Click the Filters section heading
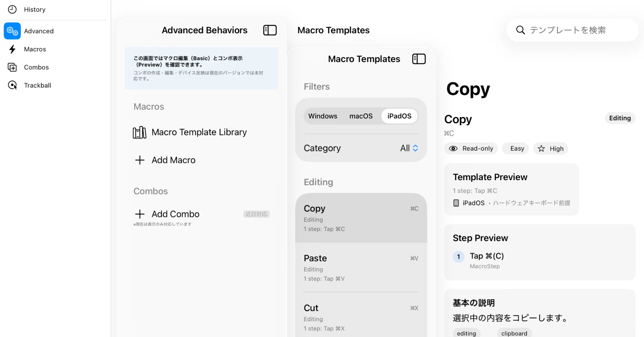This screenshot has height=337, width=644. tap(317, 87)
